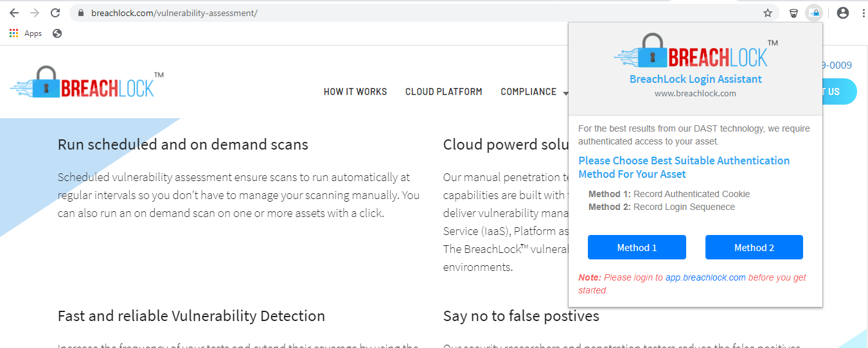Screen dimensions: 868x348
Task: Click the browser forward arrow
Action: point(35,13)
